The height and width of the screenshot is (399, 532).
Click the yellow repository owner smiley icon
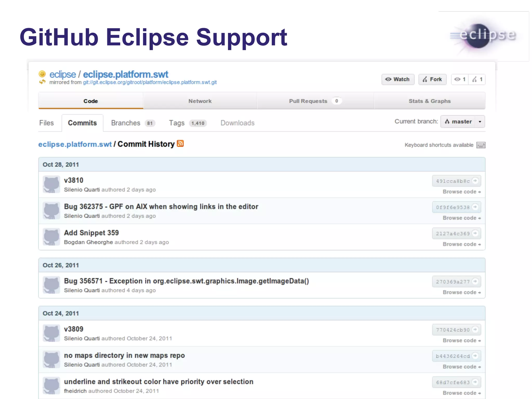pyautogui.click(x=42, y=74)
